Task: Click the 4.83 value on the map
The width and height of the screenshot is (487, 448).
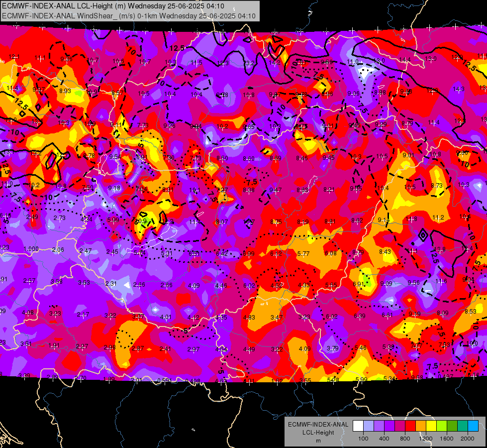Action: click(249, 318)
